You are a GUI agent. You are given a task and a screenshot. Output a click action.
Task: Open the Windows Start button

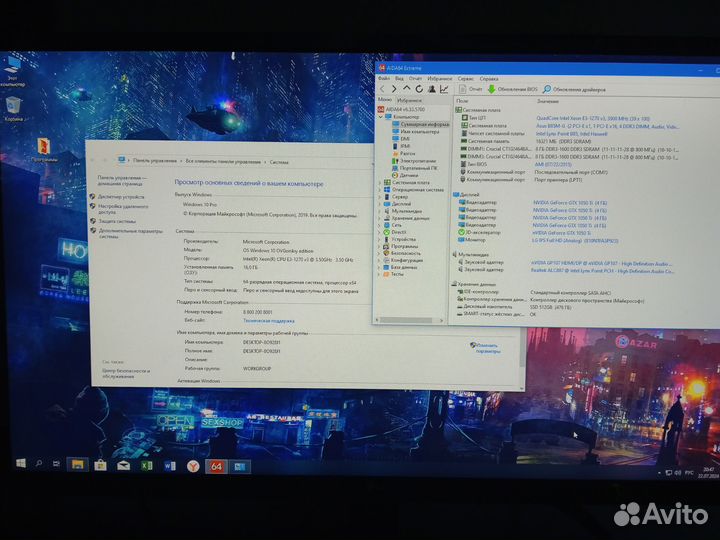pyautogui.click(x=21, y=463)
